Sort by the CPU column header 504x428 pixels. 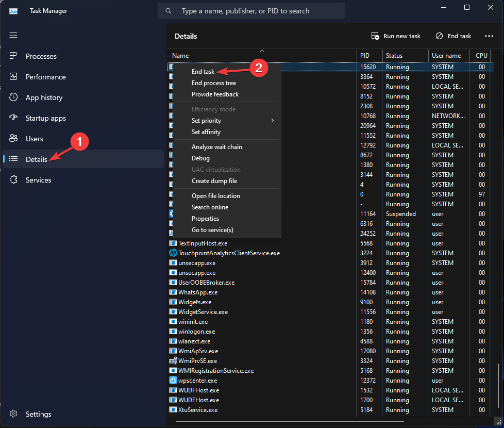480,55
